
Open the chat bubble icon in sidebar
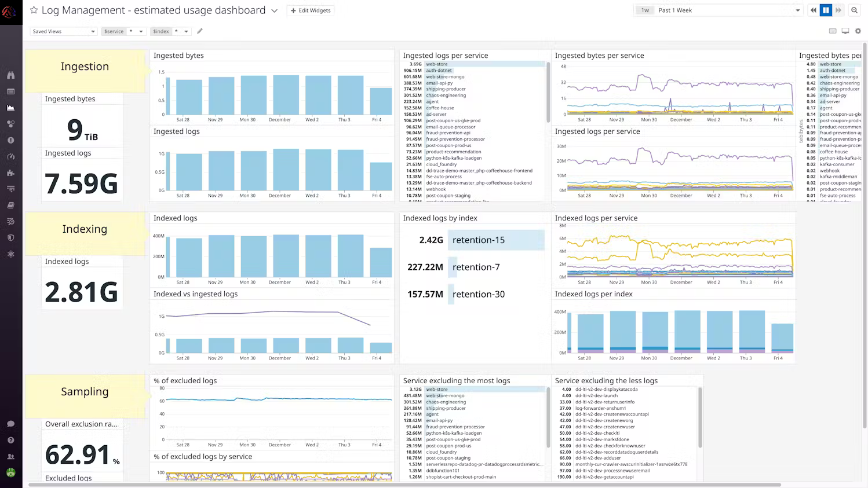10,424
